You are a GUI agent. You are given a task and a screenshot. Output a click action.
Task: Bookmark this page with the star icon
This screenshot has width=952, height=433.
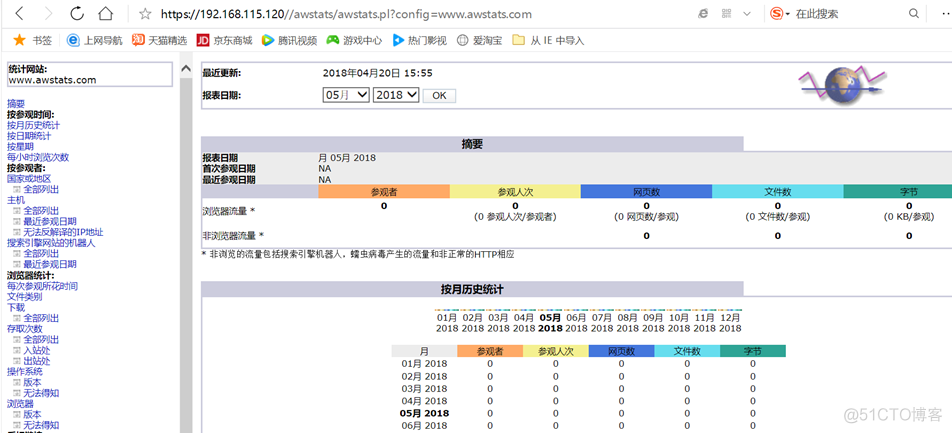point(145,13)
